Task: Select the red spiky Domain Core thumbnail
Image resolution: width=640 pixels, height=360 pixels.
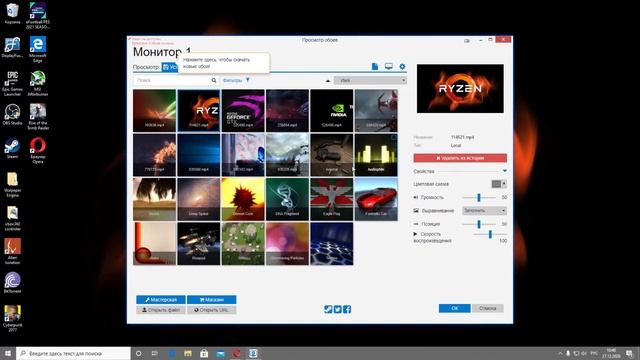Action: point(243,200)
